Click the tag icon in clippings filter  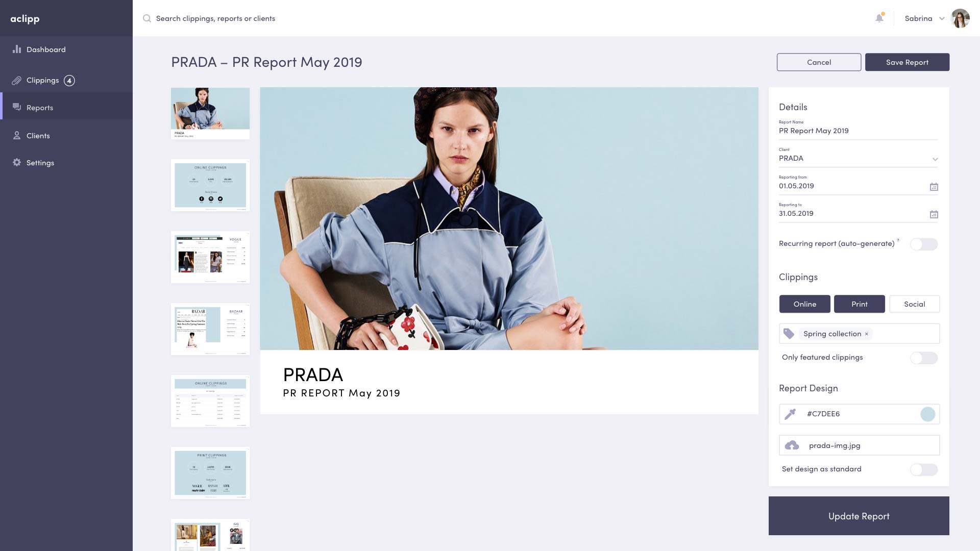[x=789, y=334]
